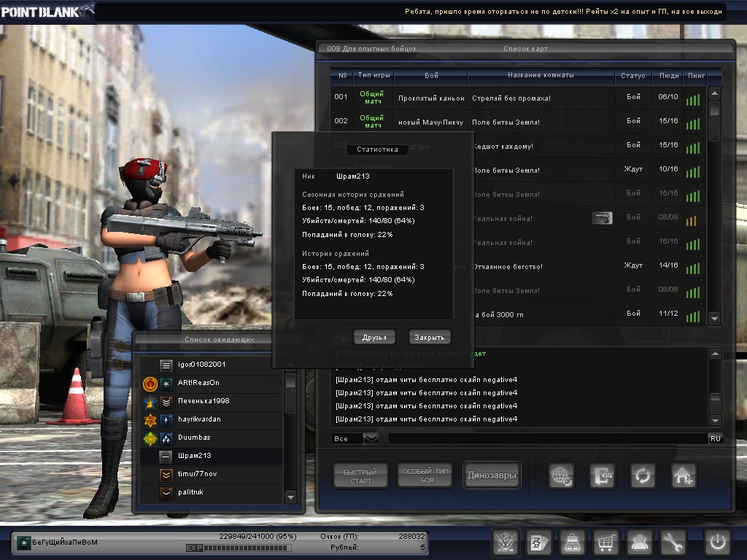747x560 pixels.
Task: Click the БЫСТРЫЙ СТАРТ button
Action: pos(360,475)
